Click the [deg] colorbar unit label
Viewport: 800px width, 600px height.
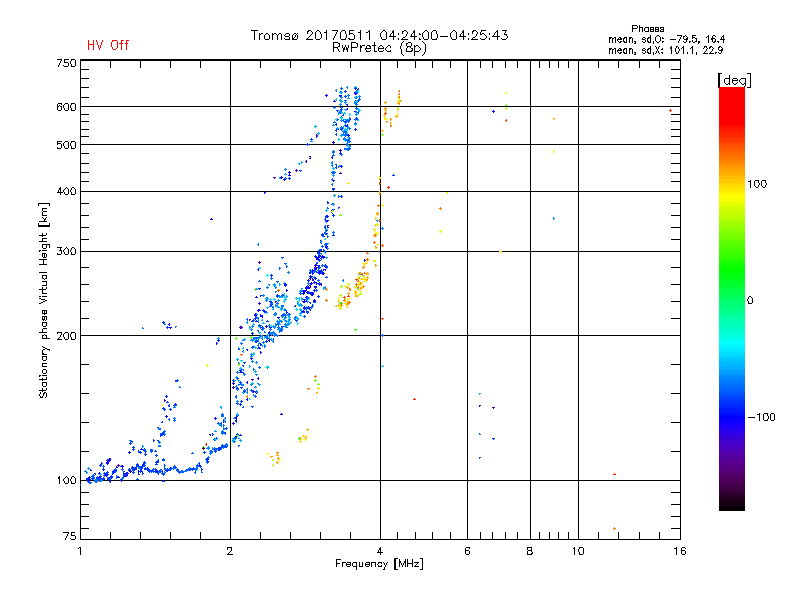(x=734, y=80)
